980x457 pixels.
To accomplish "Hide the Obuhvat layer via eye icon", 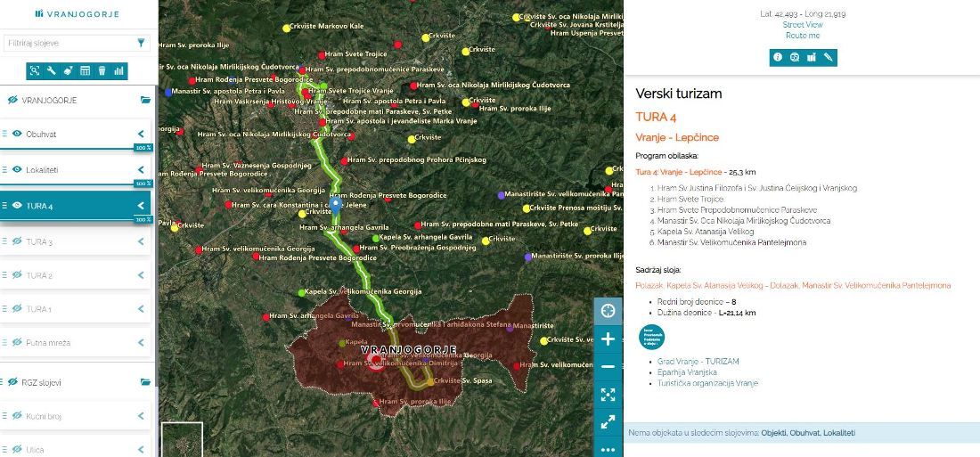I will pos(17,134).
